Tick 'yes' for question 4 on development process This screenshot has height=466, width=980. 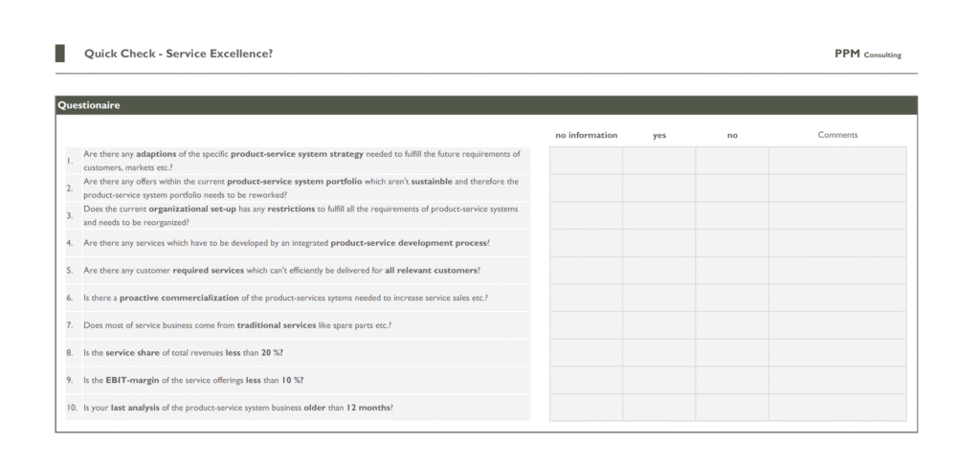click(658, 243)
